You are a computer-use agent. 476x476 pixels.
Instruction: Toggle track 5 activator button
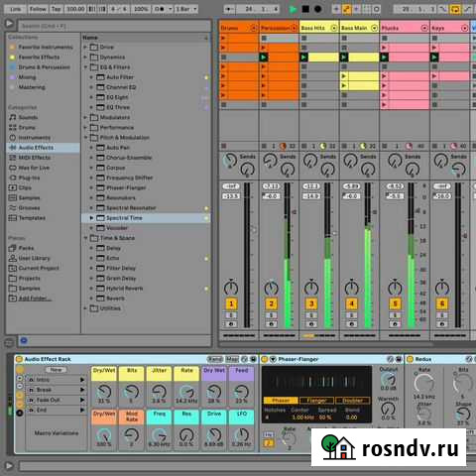[x=395, y=303]
